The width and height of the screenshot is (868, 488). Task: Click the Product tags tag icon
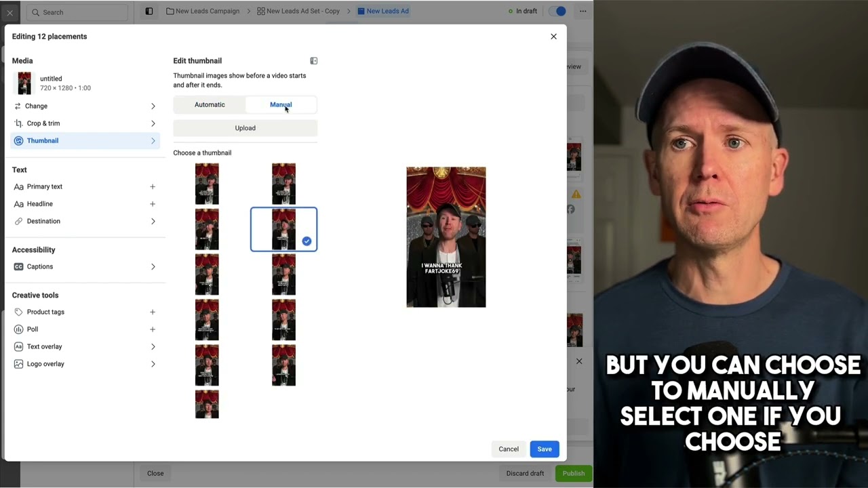(18, 312)
